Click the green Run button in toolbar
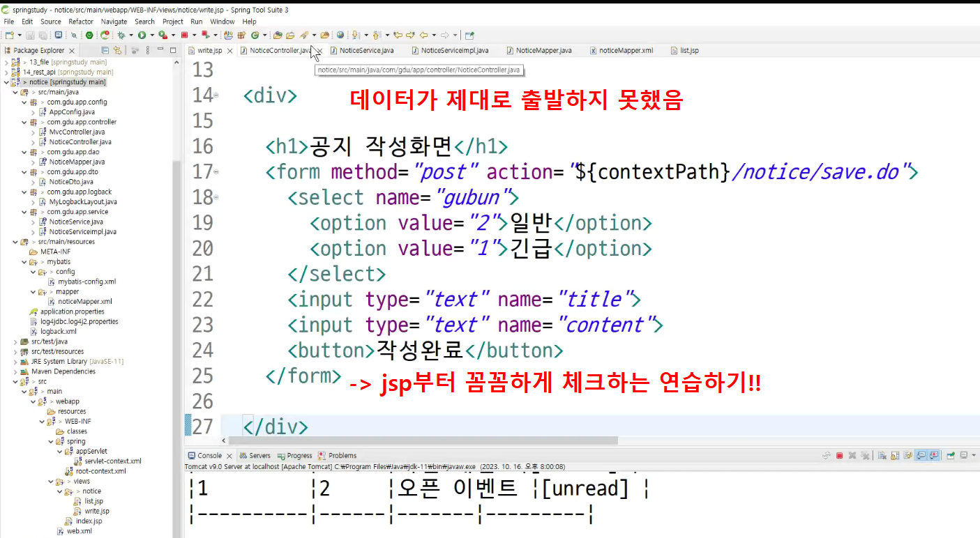 tap(142, 35)
